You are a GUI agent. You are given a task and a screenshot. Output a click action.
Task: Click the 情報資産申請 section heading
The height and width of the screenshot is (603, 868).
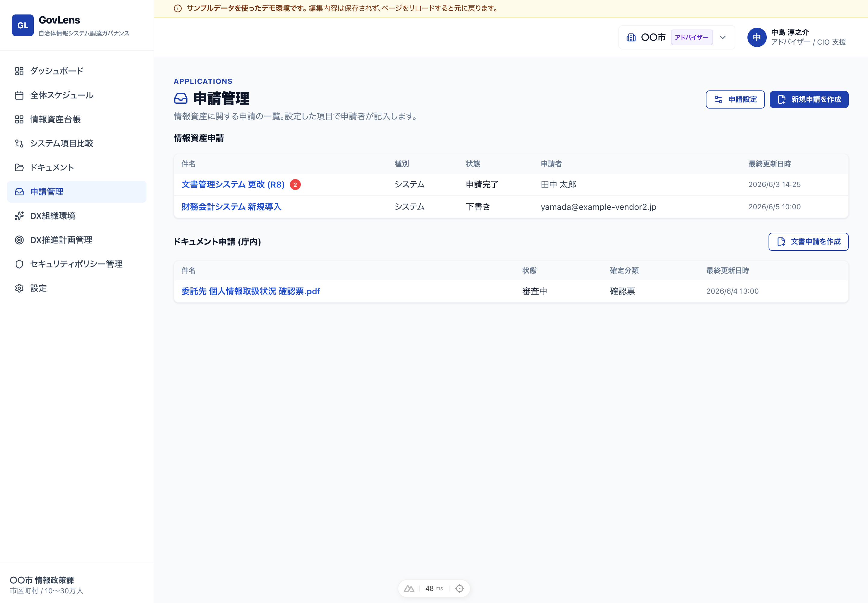pos(199,138)
